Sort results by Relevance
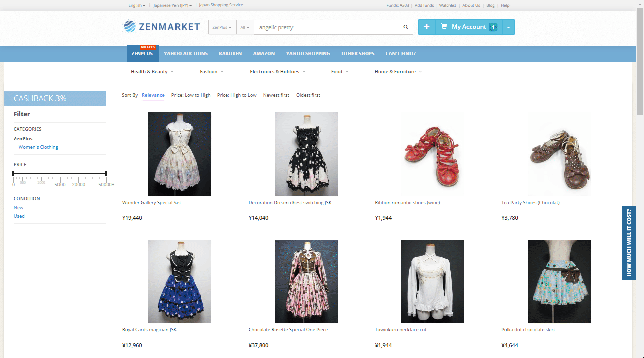 153,95
